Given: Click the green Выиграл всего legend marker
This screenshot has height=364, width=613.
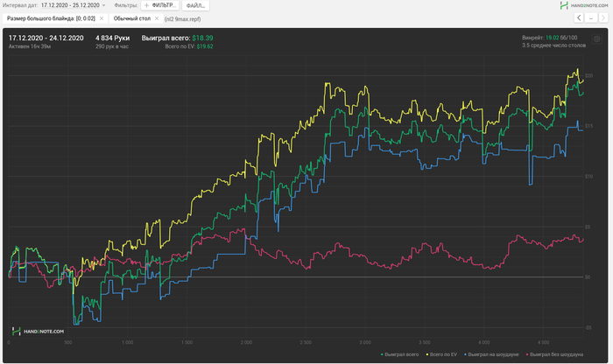Looking at the screenshot, I should pyautogui.click(x=382, y=354).
